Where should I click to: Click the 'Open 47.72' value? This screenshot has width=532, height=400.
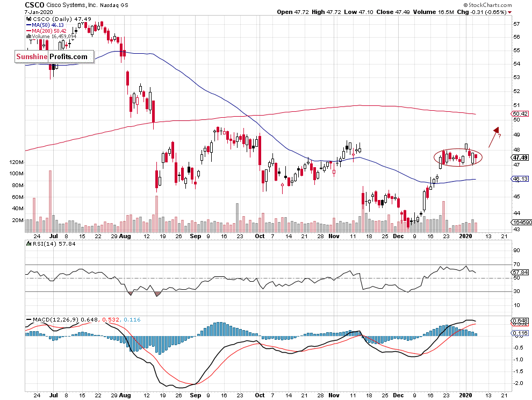[x=293, y=12]
